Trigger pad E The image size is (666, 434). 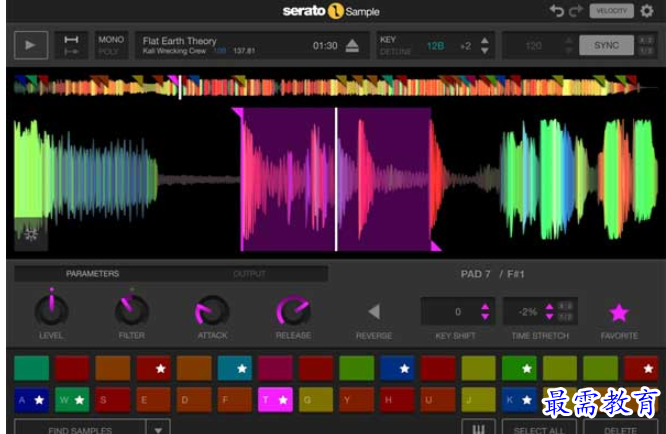[x=153, y=400]
